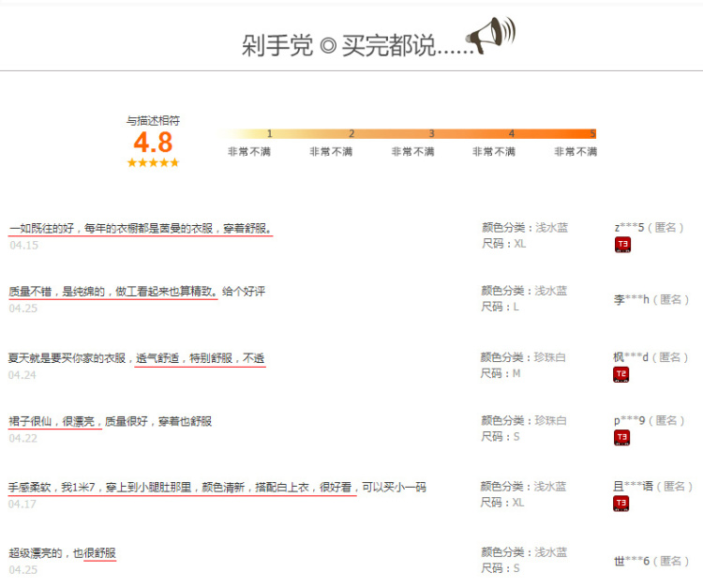Image resolution: width=703 pixels, height=588 pixels.
Task: Select the review starting with 一如既往的好
Action: (141, 228)
